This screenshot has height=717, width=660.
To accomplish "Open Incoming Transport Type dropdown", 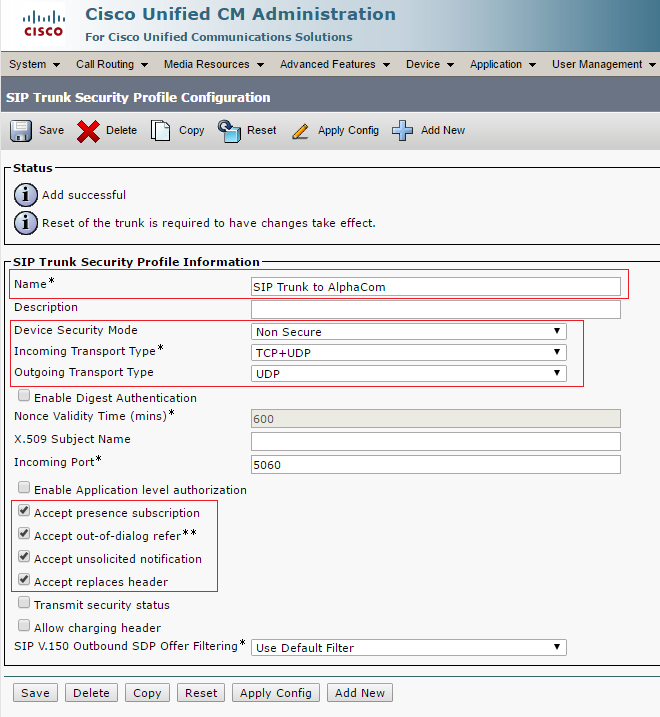I will click(x=408, y=353).
